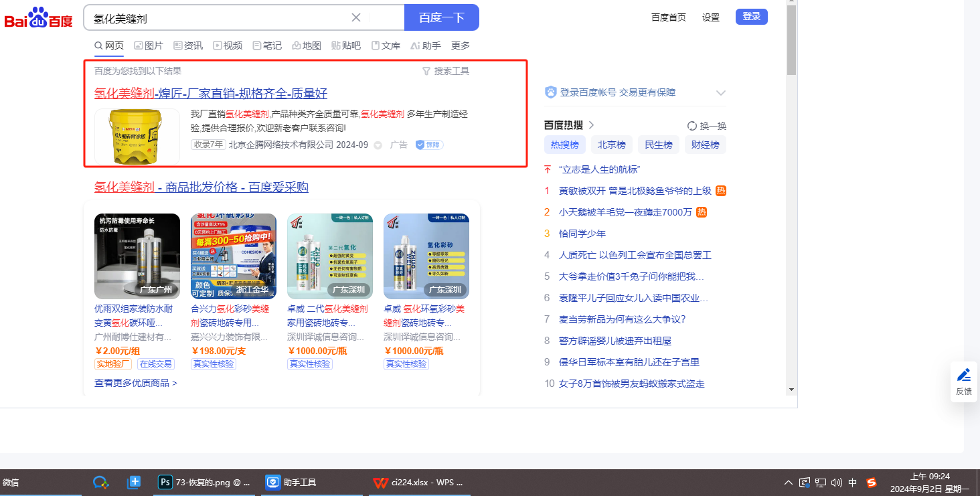Viewport: 980px width, 496px height.
Task: Click the 保障 shield badge
Action: [429, 145]
